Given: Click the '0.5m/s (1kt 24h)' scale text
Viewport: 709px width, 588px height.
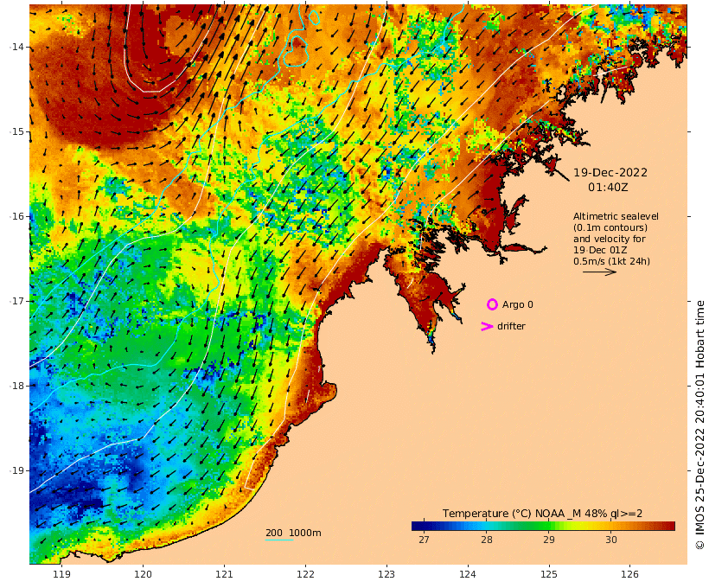Looking at the screenshot, I should pyautogui.click(x=611, y=261).
